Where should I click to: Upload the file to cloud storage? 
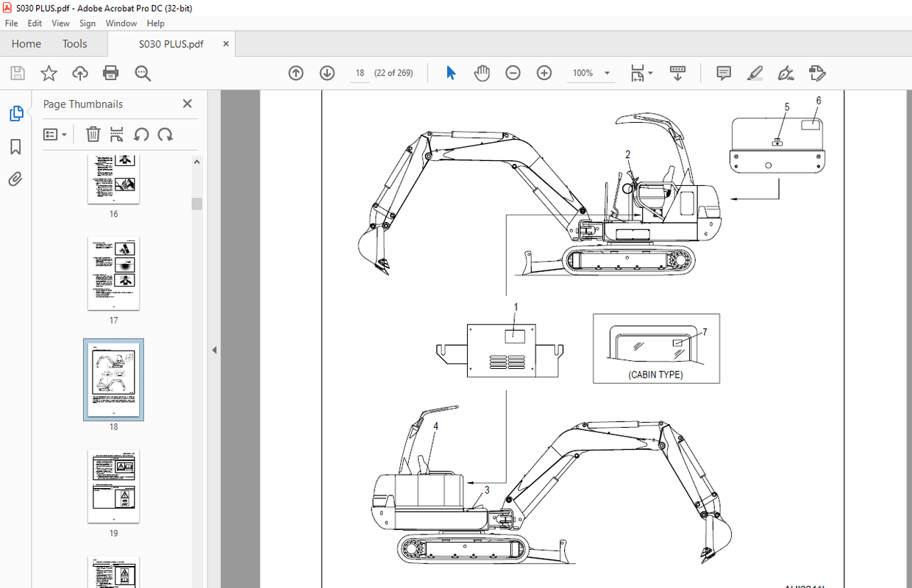point(79,73)
